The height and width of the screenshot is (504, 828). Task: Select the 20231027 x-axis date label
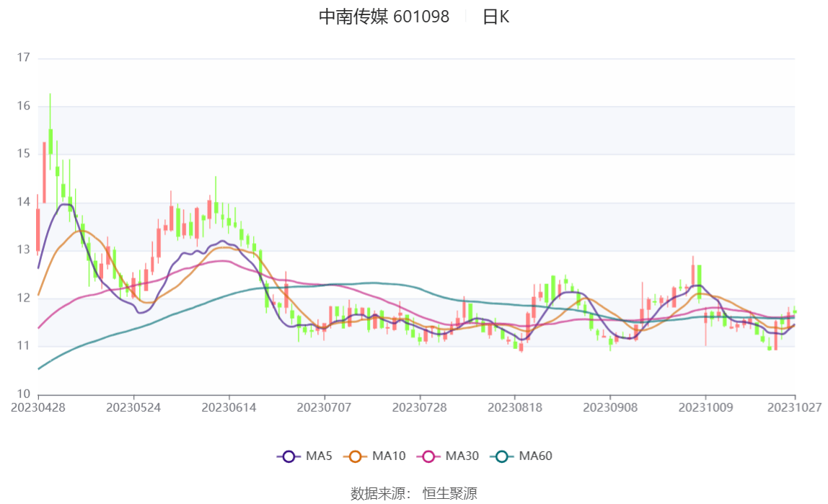pos(794,407)
